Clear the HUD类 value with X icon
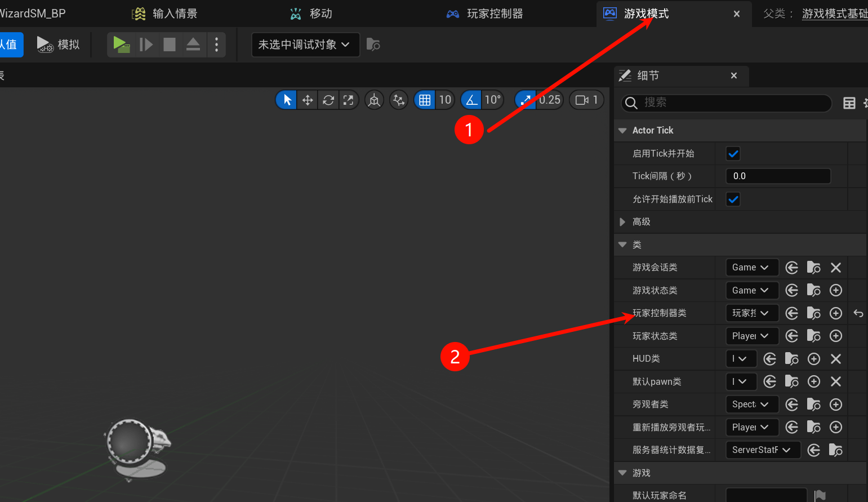The width and height of the screenshot is (868, 502). coord(836,359)
